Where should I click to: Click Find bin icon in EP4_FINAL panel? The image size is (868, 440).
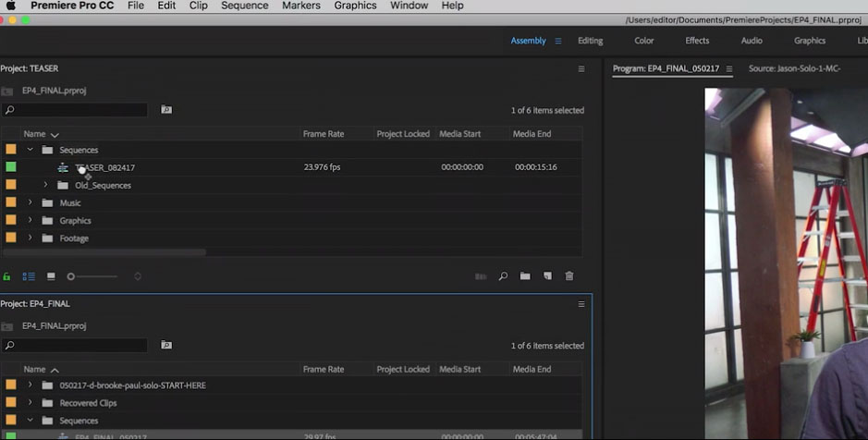click(x=166, y=345)
